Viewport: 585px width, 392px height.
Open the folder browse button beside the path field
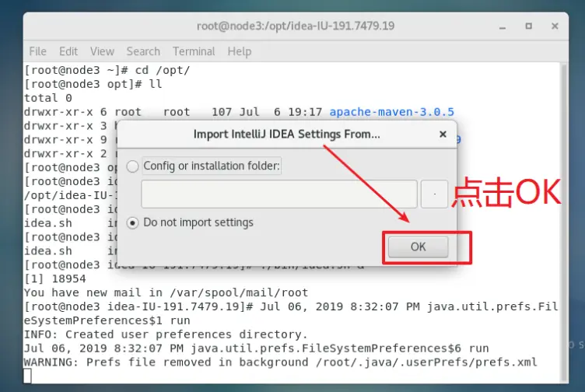(x=434, y=194)
